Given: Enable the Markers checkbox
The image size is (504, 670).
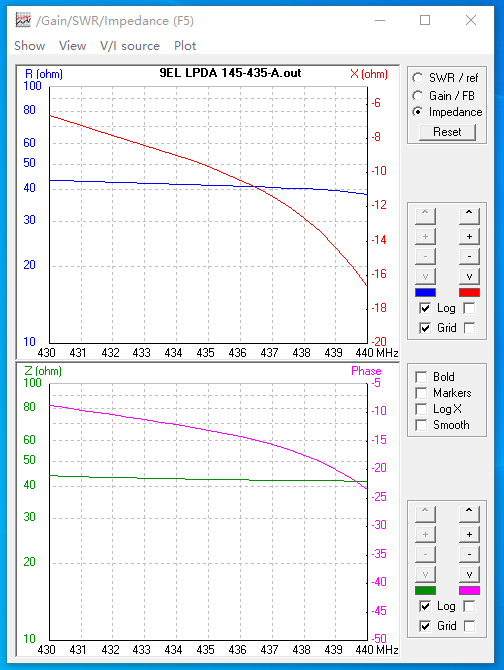Looking at the screenshot, I should click(443, 393).
